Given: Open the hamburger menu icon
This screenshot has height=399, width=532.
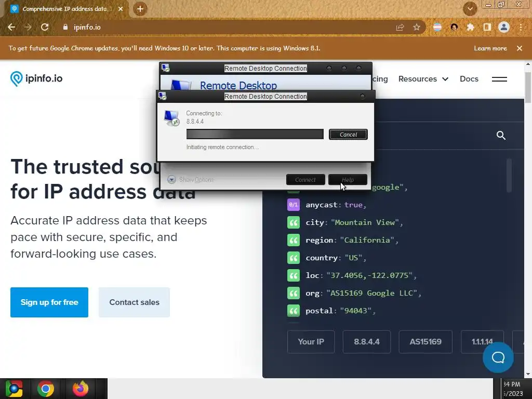Looking at the screenshot, I should click(499, 79).
